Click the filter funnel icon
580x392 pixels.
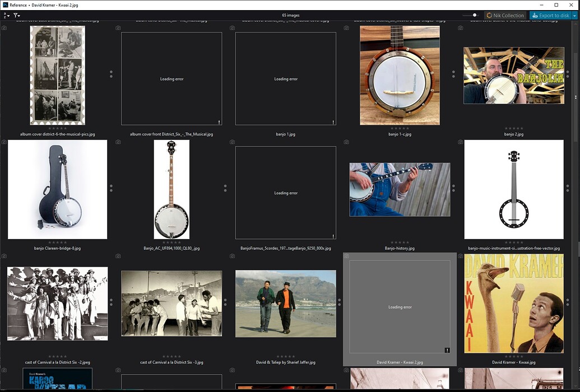click(16, 15)
